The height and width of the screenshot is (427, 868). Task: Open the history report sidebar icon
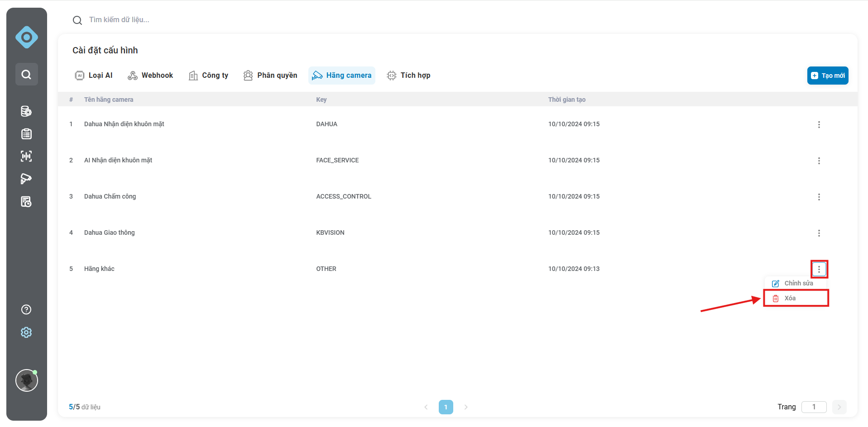coord(26,202)
